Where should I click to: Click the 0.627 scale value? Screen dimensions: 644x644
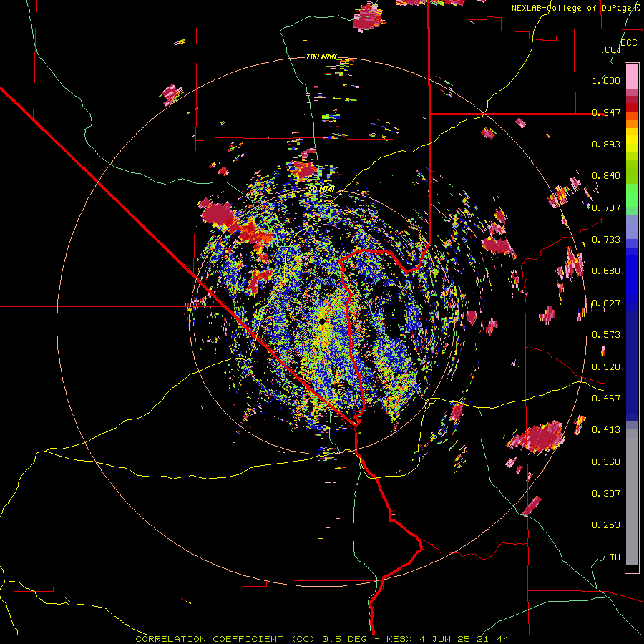(x=606, y=303)
